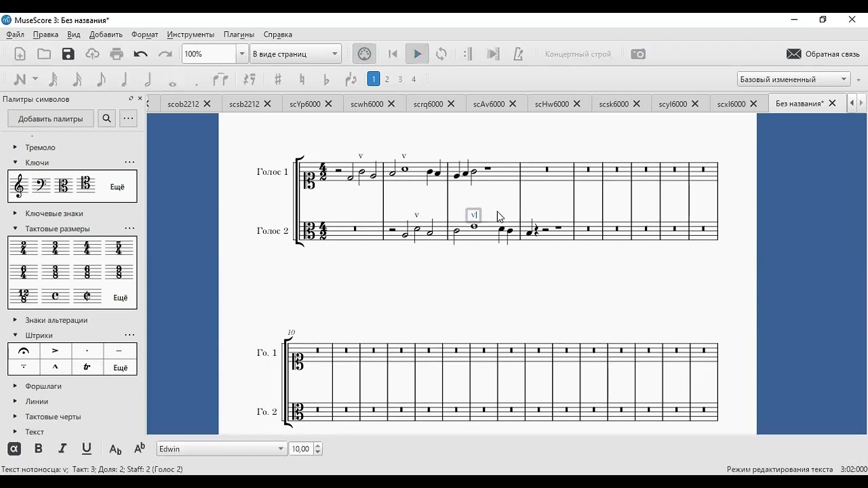
Task: Open the Правка menu
Action: click(x=45, y=35)
